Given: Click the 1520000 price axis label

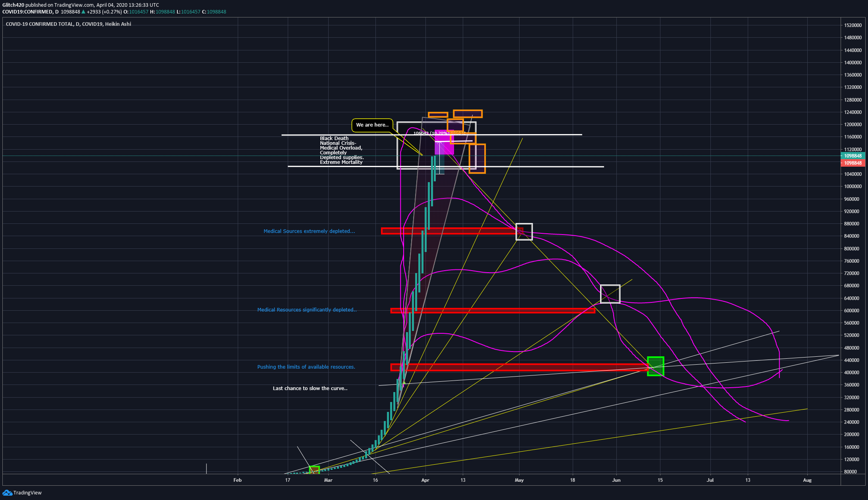Looking at the screenshot, I should point(853,25).
